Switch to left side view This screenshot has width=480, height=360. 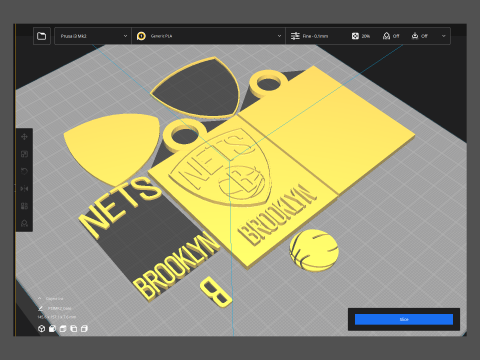pos(74,329)
